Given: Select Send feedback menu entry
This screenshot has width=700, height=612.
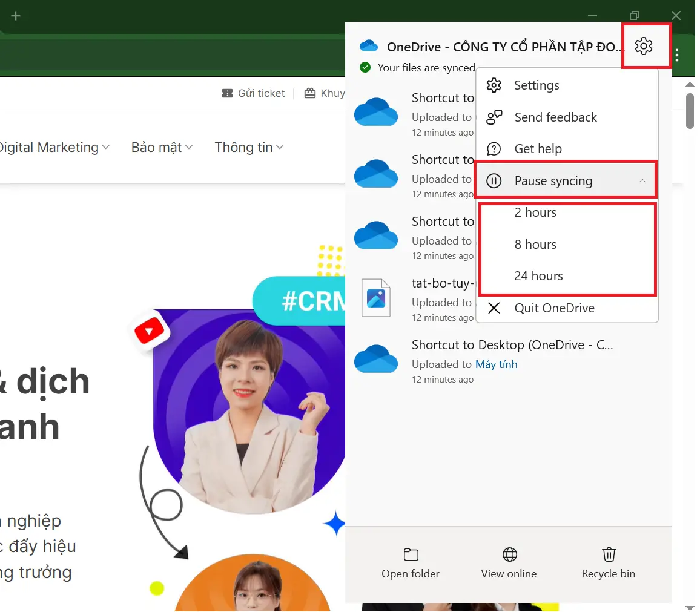Looking at the screenshot, I should (555, 117).
